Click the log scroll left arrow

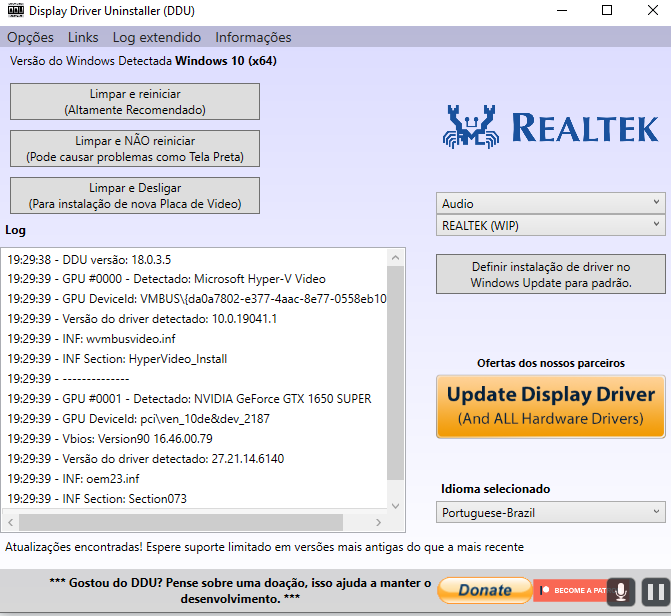(x=11, y=522)
